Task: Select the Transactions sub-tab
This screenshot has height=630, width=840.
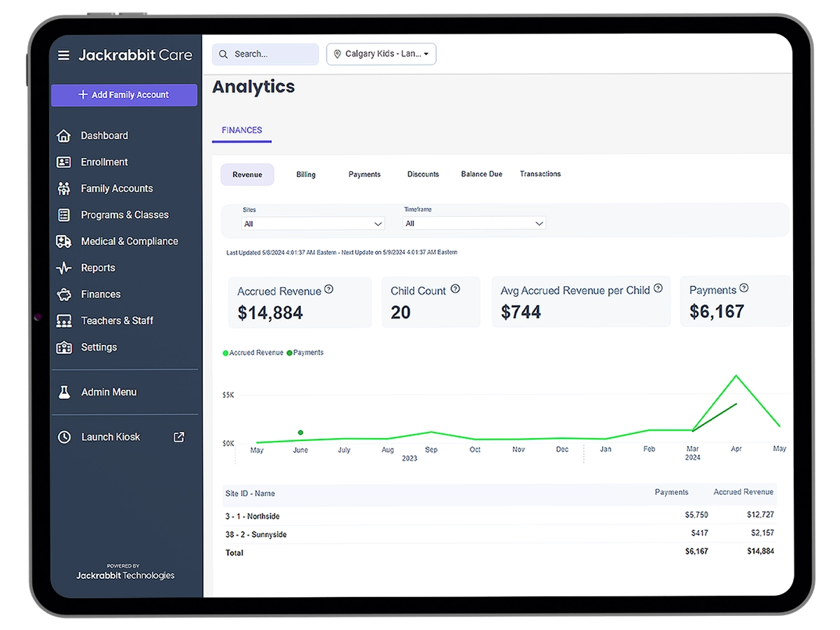Action: 540,174
